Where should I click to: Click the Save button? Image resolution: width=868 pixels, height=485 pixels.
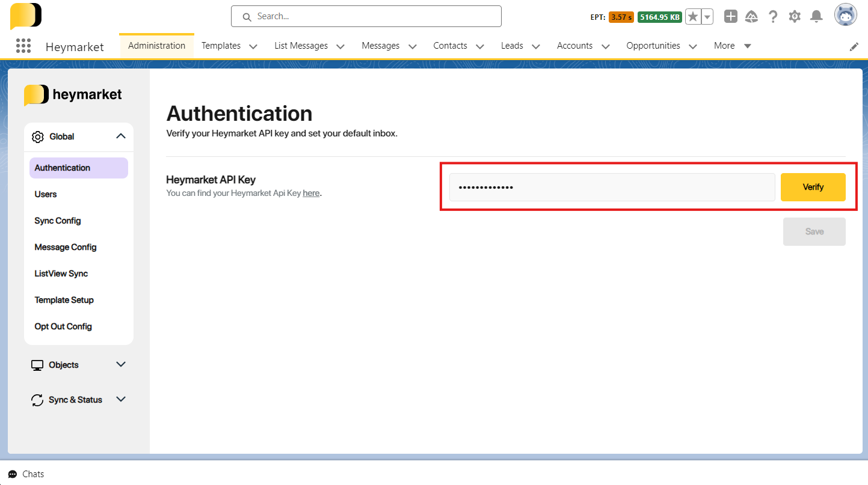coord(814,231)
